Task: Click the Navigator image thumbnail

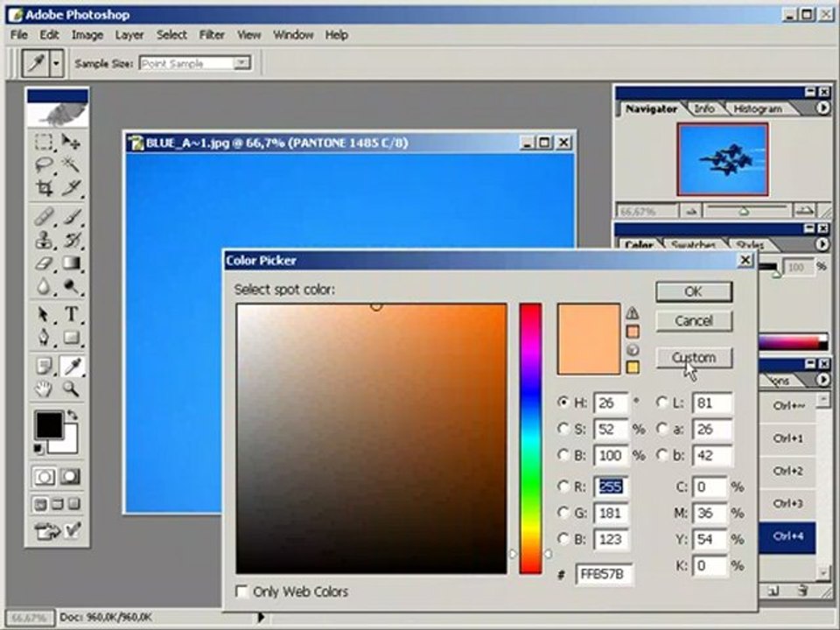Action: (723, 159)
